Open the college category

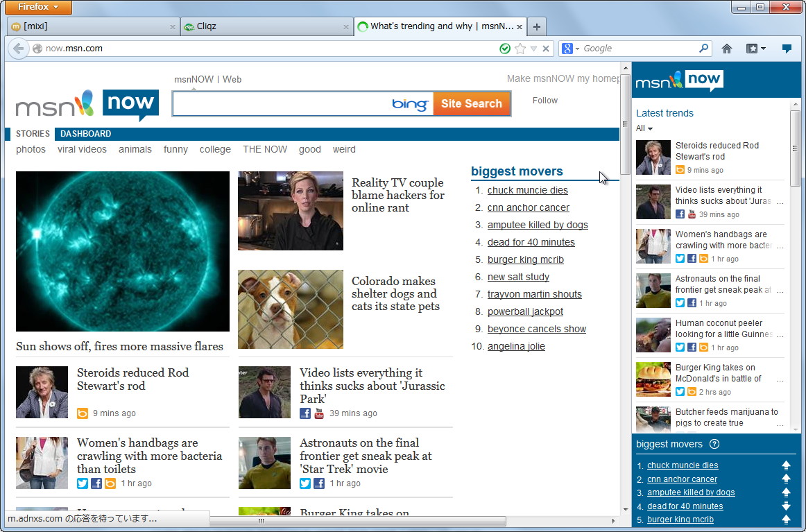[x=215, y=150]
